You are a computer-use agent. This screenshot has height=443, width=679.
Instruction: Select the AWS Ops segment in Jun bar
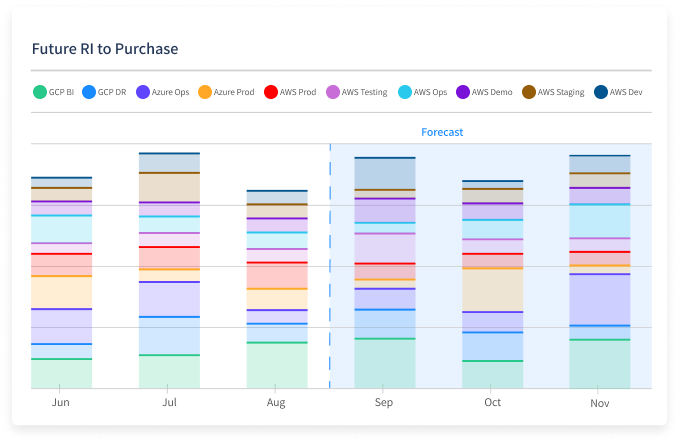click(61, 229)
